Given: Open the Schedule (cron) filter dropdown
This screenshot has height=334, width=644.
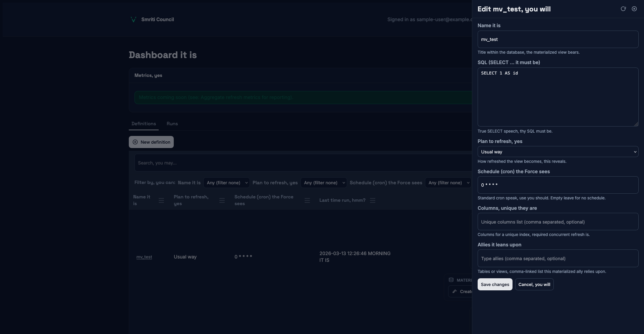Looking at the screenshot, I should coord(448,183).
